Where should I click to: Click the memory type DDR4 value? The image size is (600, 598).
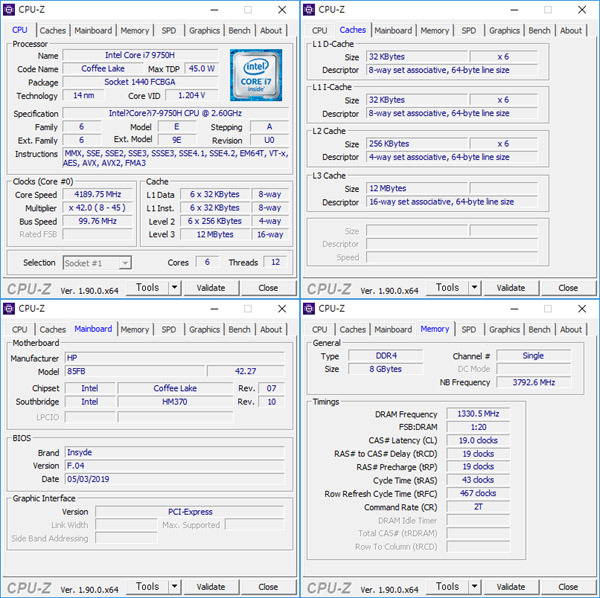coord(386,356)
